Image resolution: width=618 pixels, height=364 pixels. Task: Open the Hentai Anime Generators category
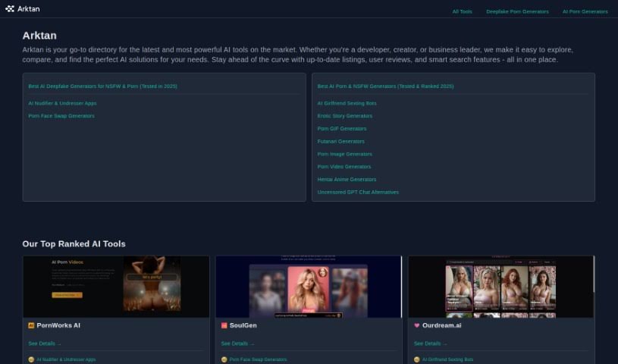[x=347, y=180]
